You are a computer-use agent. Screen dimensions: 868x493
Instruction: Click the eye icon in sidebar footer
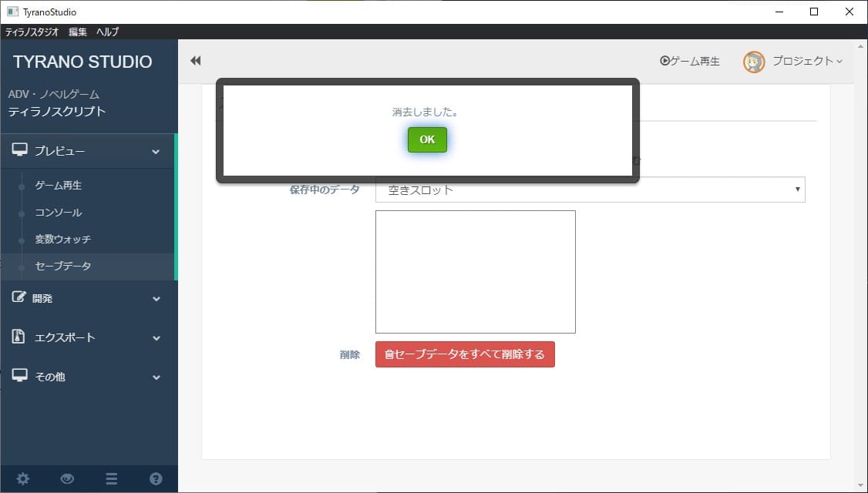click(x=67, y=478)
